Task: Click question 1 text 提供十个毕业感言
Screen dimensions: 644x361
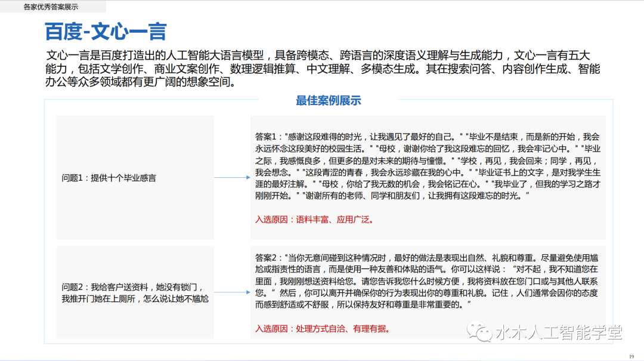Action: (x=109, y=178)
